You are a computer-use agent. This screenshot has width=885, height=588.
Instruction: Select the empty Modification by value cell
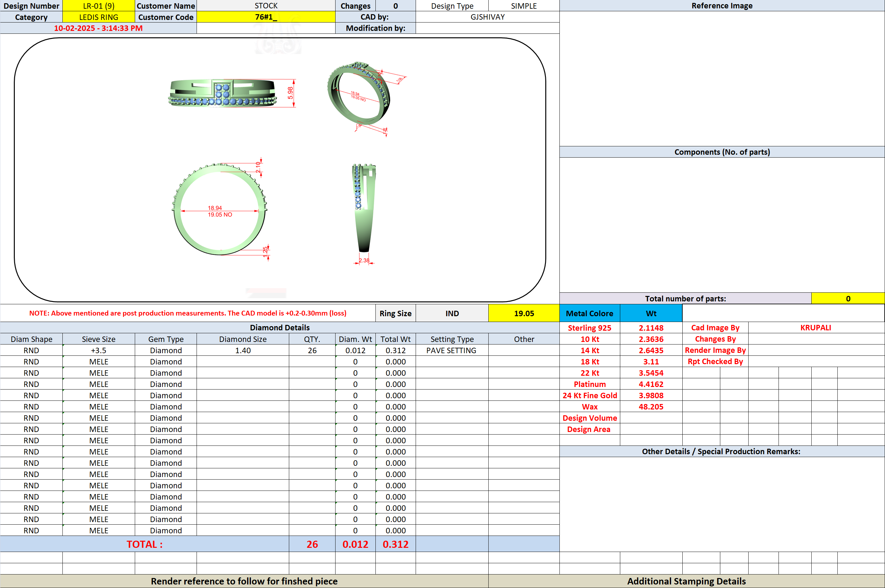pyautogui.click(x=487, y=28)
